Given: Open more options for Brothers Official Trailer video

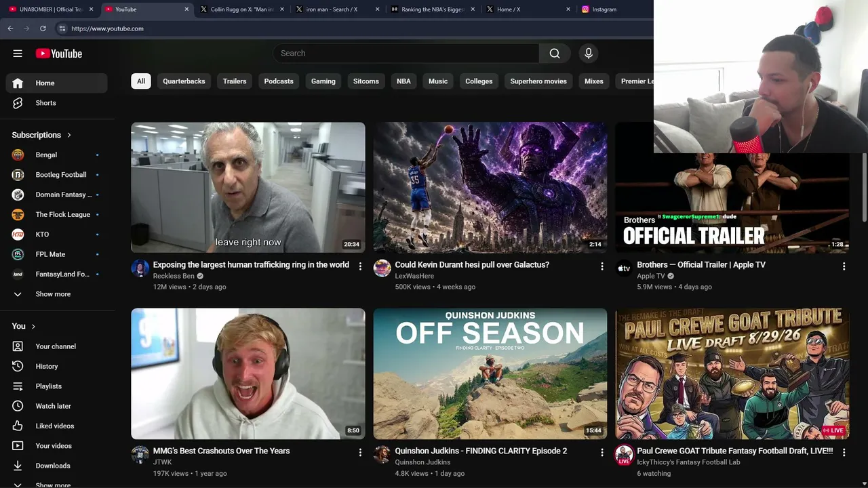Looking at the screenshot, I should tap(844, 266).
